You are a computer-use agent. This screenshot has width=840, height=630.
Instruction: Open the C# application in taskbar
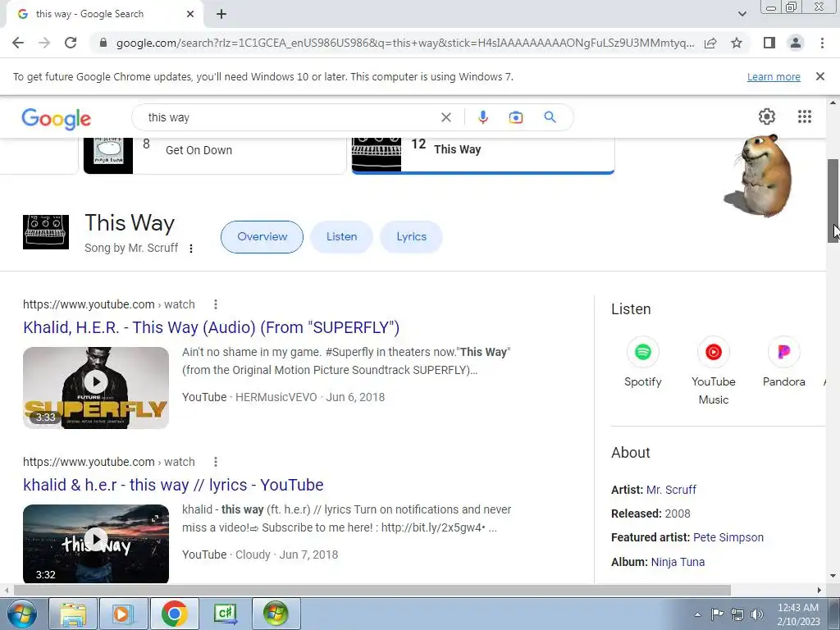tap(225, 614)
